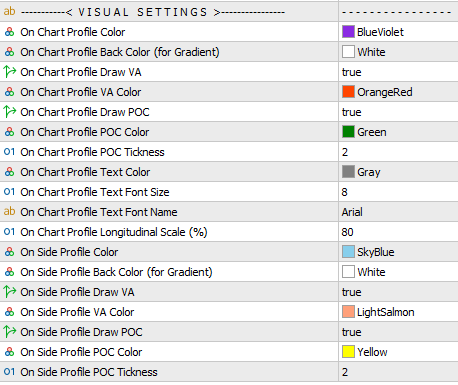Select On Chart Profile Back Color (for Gradient) label
Screen dimensions: 458x385
(120, 52)
